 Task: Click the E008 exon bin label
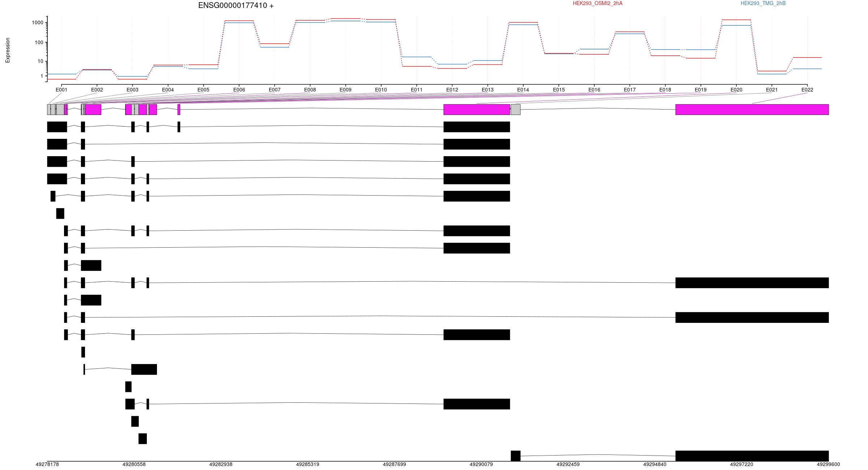pyautogui.click(x=310, y=90)
